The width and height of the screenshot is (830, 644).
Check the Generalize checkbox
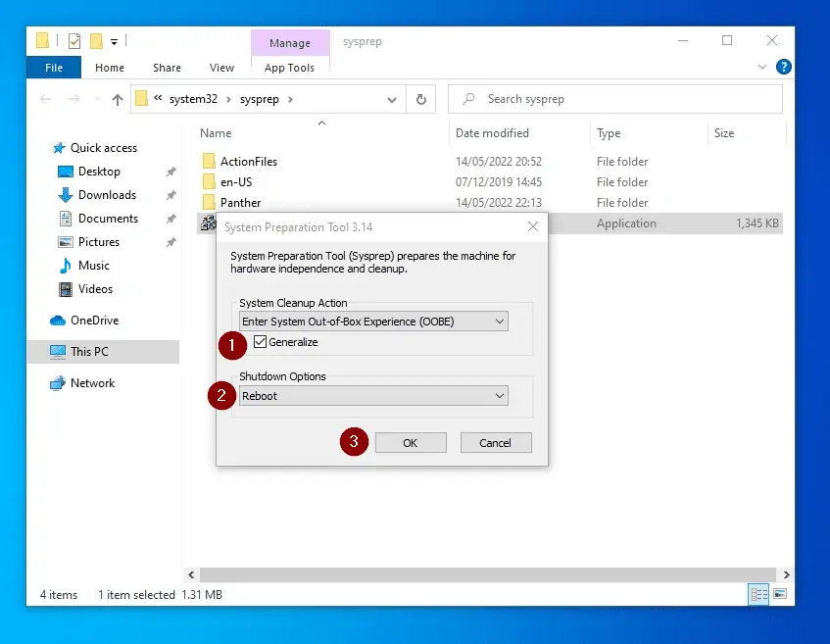(260, 341)
